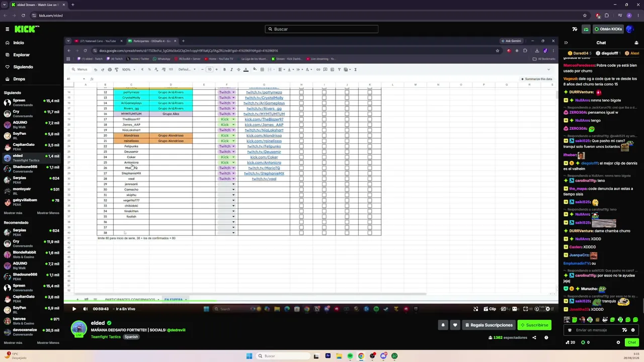The width and height of the screenshot is (644, 362).
Task: Click Summarize this data in streamed spreadsheet
Action: coord(537,79)
